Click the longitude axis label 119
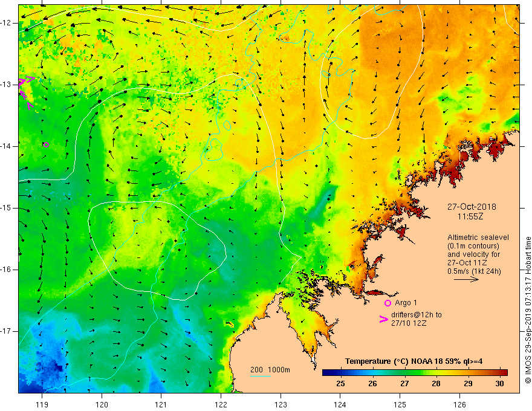The height and width of the screenshot is (411, 532). pos(42,404)
